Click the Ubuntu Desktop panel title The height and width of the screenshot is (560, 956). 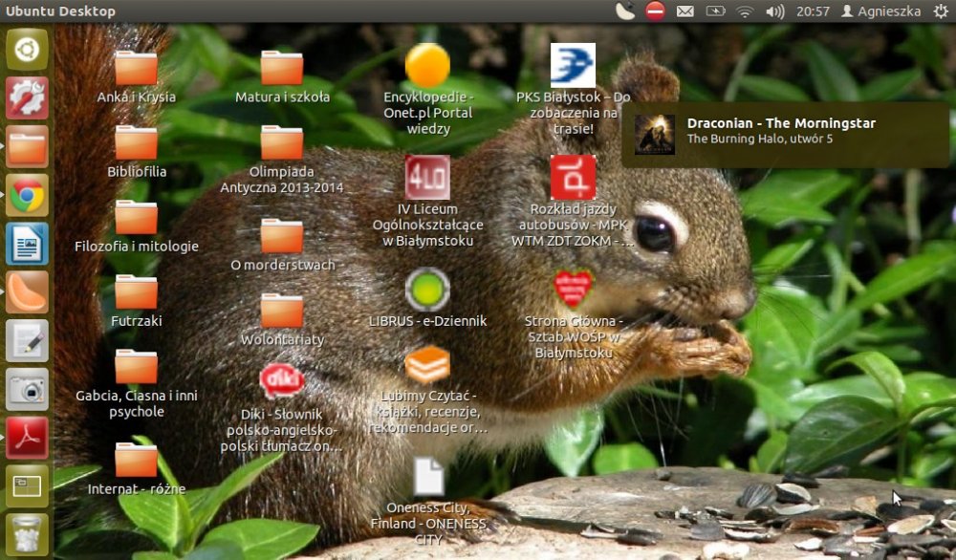pos(60,11)
